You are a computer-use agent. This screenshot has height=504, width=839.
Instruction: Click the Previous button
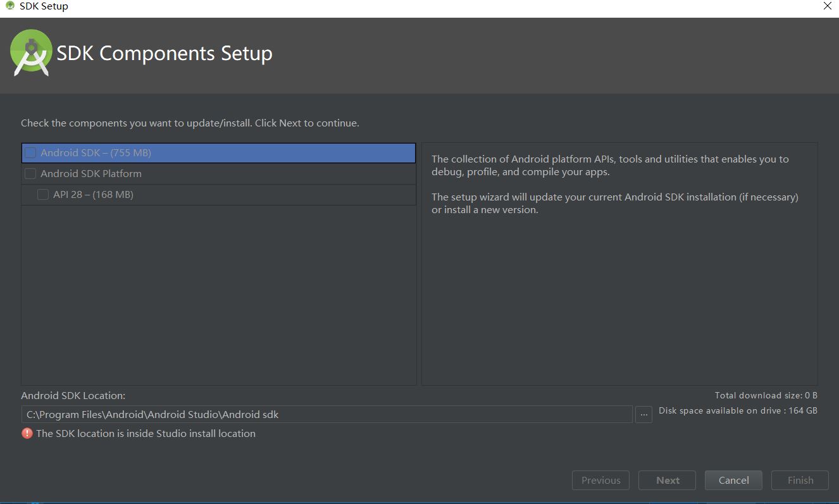[x=600, y=481]
